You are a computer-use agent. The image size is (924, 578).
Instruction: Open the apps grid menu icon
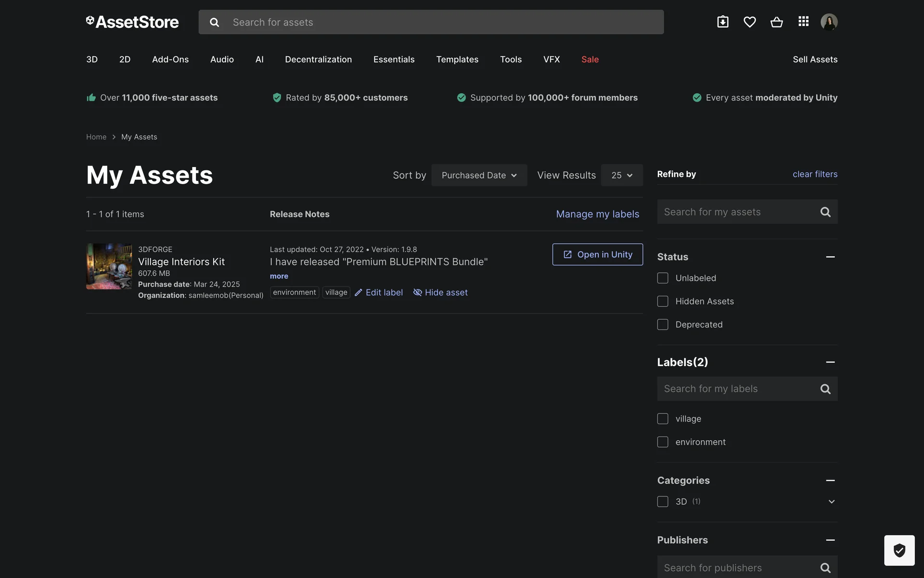coord(803,22)
